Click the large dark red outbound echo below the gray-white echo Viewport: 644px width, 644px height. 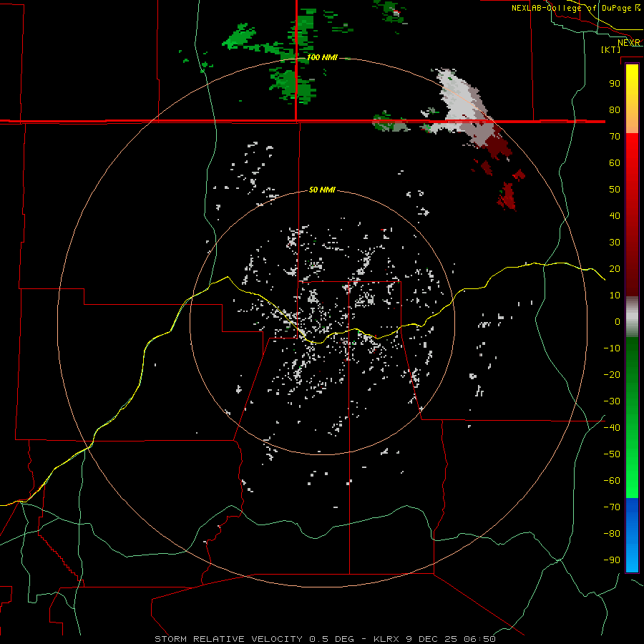[498, 146]
